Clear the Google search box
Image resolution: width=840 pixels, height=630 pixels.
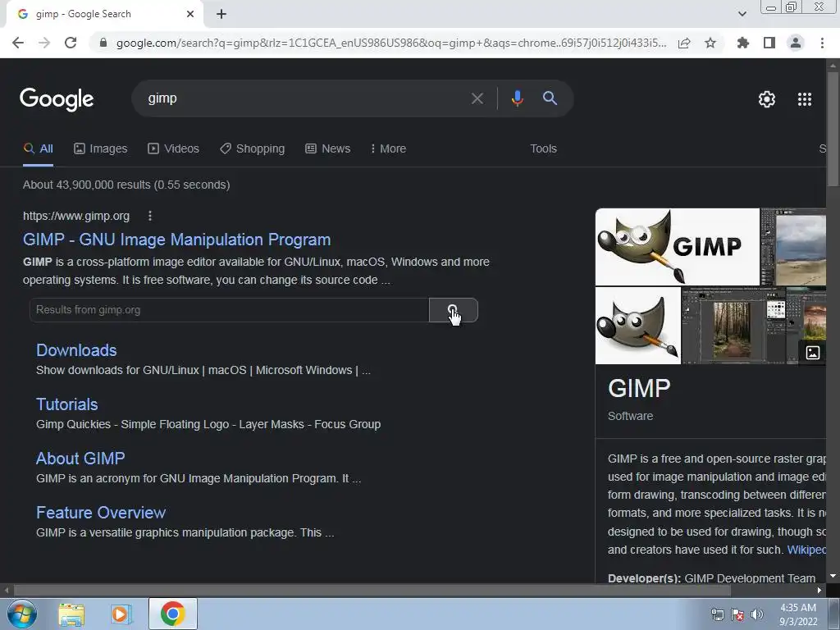pos(477,98)
